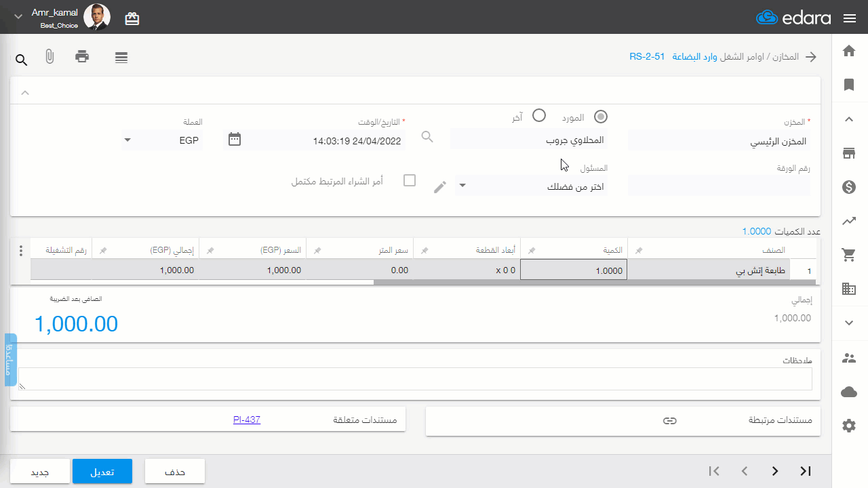Screen dimensions: 868x488
Task: Select the آخر radio button
Action: 539,116
